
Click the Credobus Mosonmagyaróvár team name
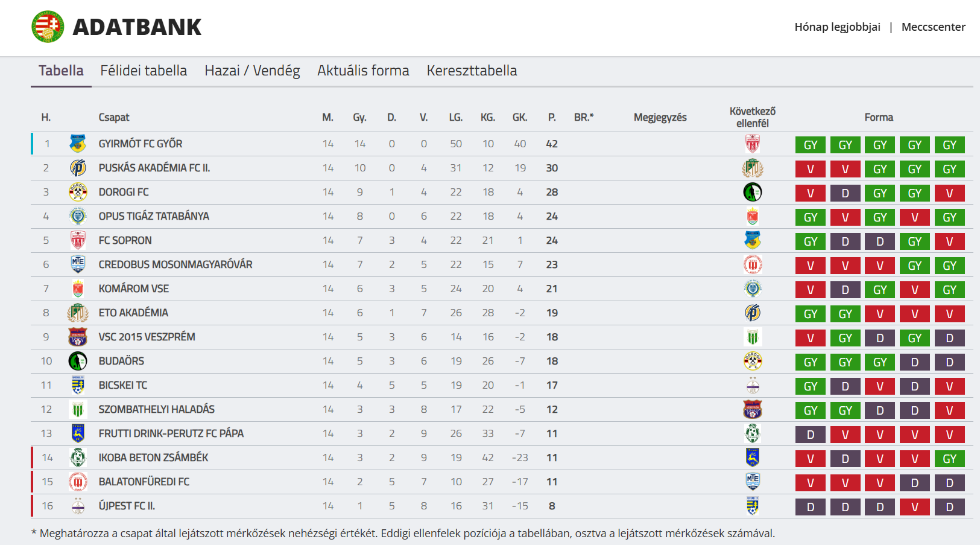(175, 264)
